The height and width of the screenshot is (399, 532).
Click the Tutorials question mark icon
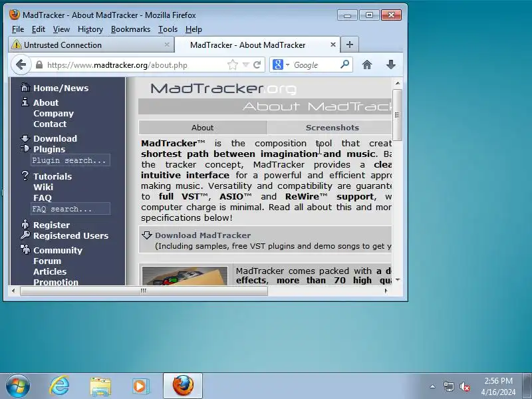(25, 176)
